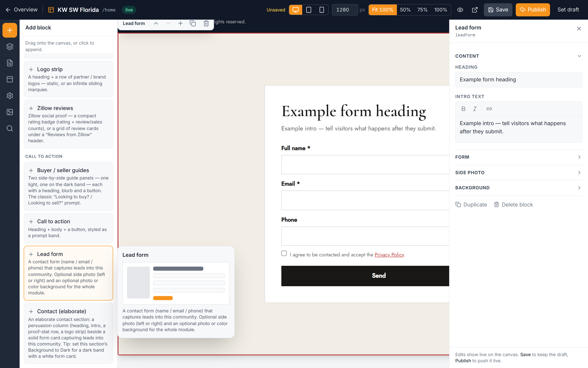
Task: Check the contact consent checkbox
Action: tap(284, 253)
